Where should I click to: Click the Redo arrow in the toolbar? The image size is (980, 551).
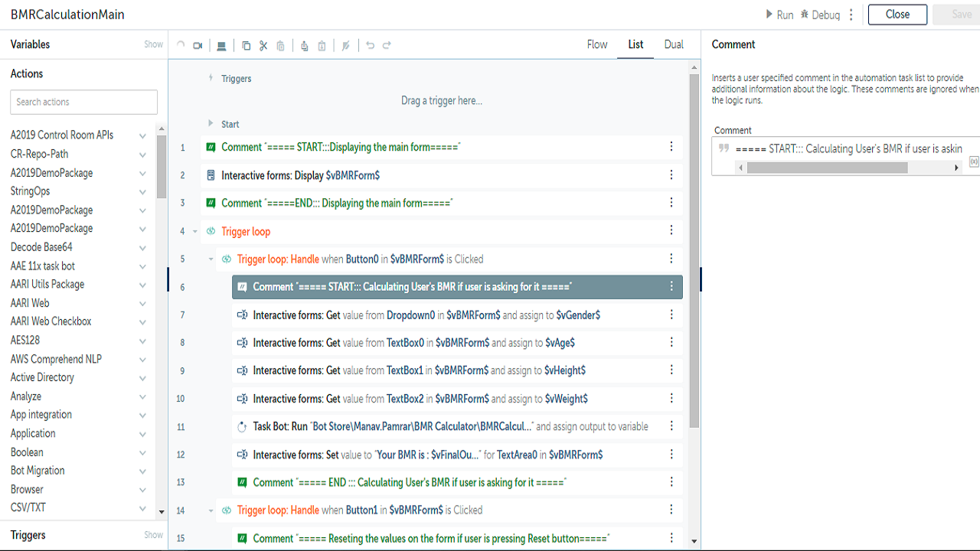tap(387, 46)
